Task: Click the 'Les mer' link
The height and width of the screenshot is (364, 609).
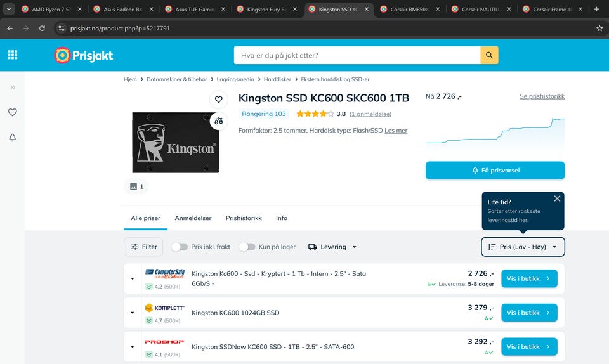Action: point(396,131)
